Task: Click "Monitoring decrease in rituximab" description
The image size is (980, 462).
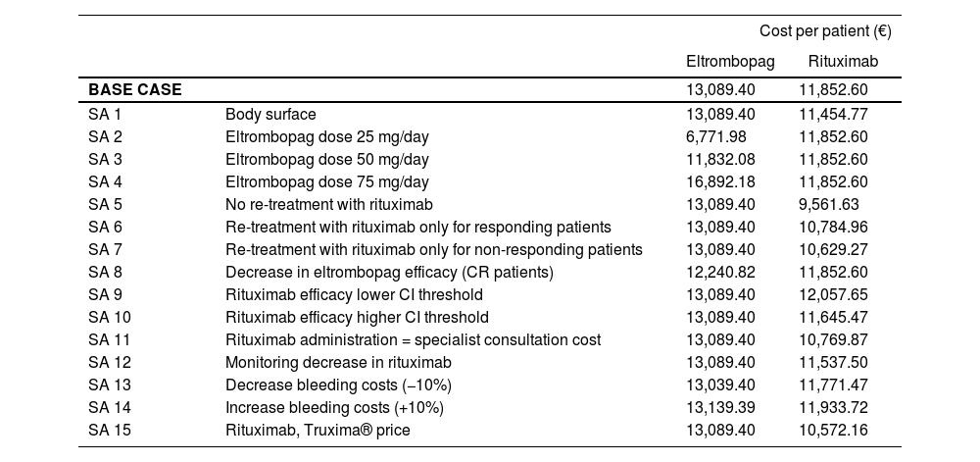Action: click(338, 362)
